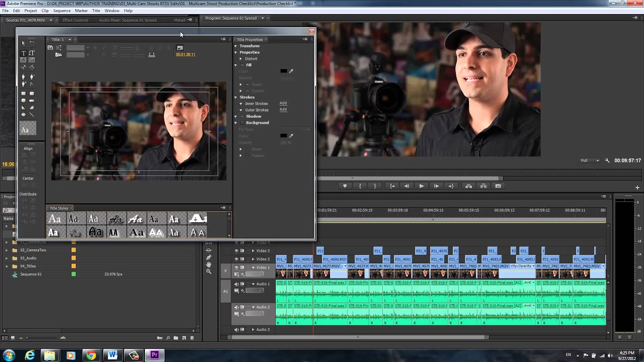Expand the 02_CameraTwo bin
The image size is (644, 362).
(7, 250)
